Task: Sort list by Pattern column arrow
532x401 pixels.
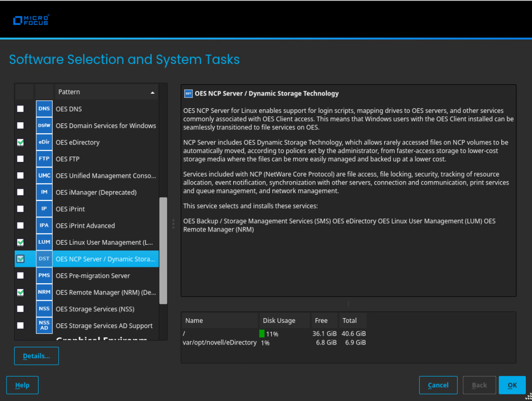Action: (x=152, y=92)
